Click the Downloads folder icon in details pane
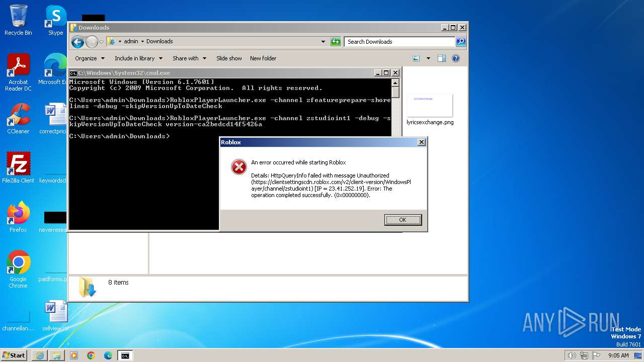Screen dimensions: 644x362 (87, 287)
